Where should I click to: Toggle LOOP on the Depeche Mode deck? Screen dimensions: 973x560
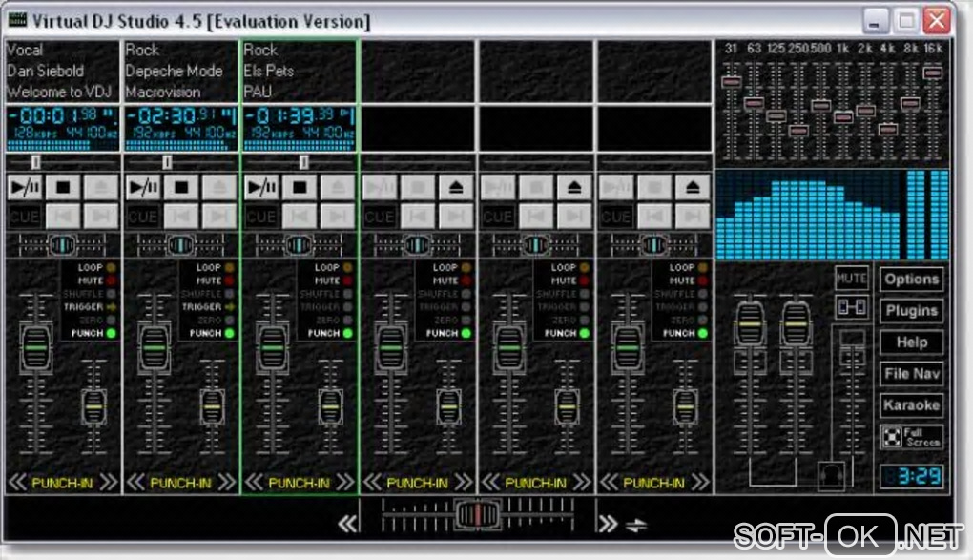tap(230, 267)
